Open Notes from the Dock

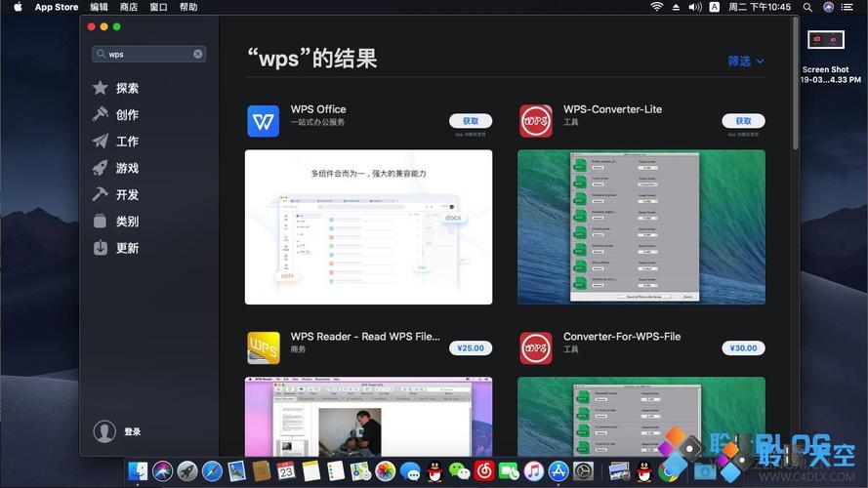311,471
